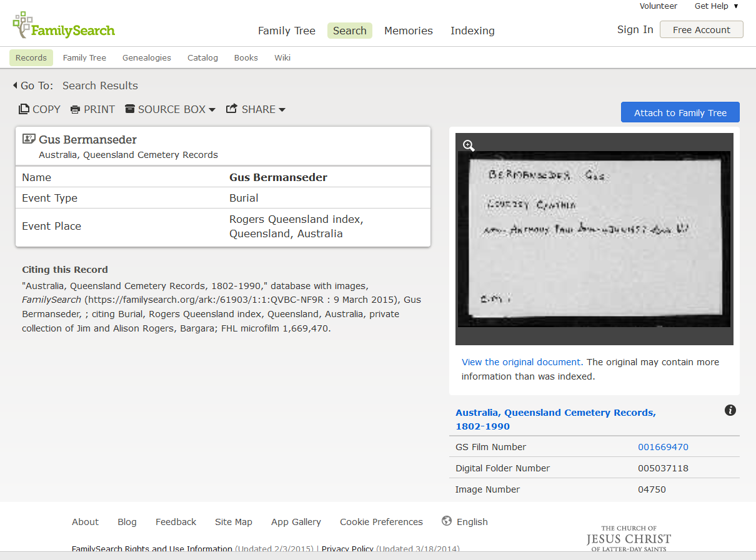The image size is (756, 560).
Task: Select the Records sub-tab
Action: tap(31, 57)
